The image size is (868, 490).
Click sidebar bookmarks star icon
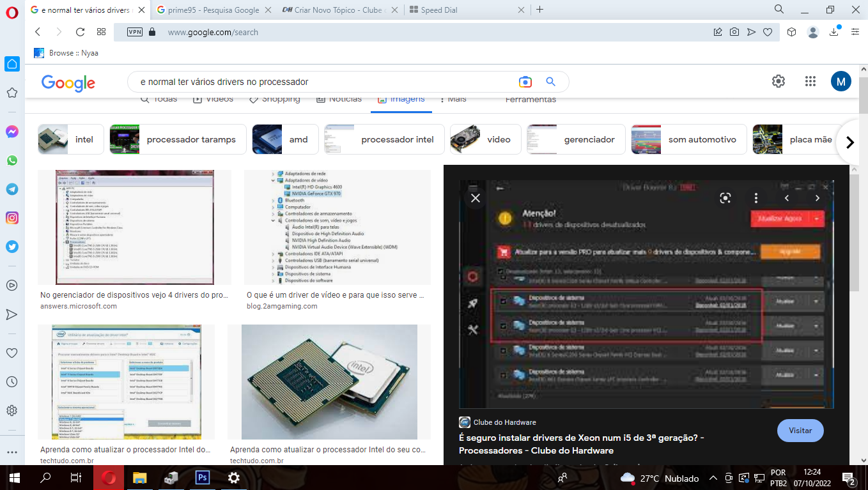[x=12, y=93]
